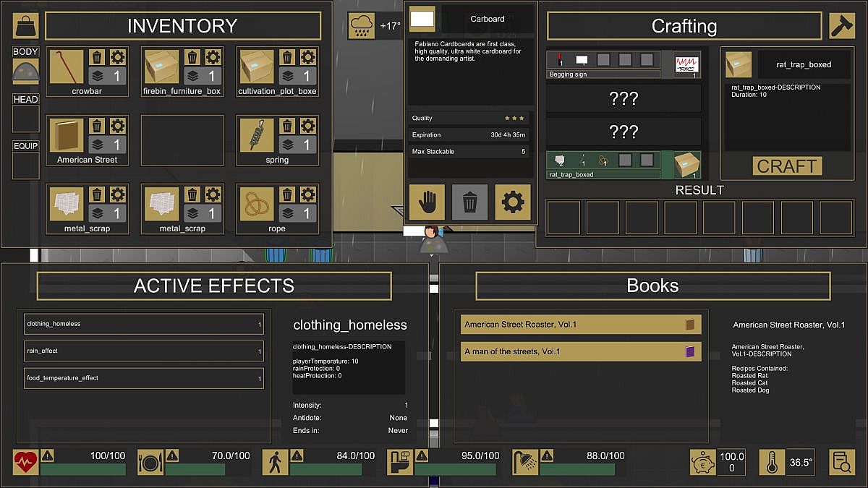Select the rope inventory thumbnail
The height and width of the screenshot is (488, 868).
point(258,204)
